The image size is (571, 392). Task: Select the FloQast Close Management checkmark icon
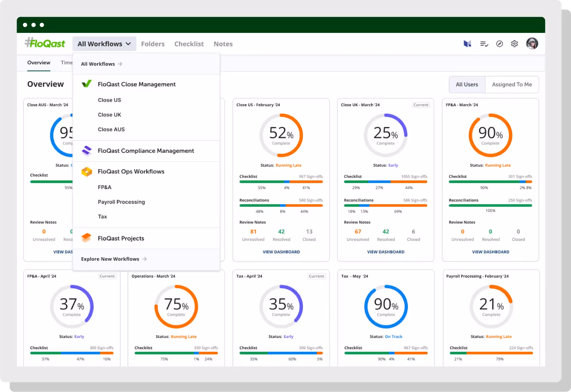[86, 84]
